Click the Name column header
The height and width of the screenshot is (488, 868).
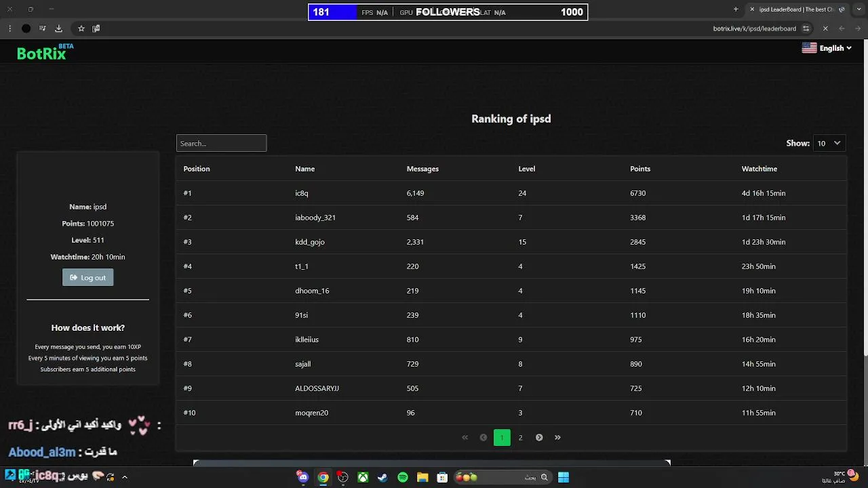[304, 169]
